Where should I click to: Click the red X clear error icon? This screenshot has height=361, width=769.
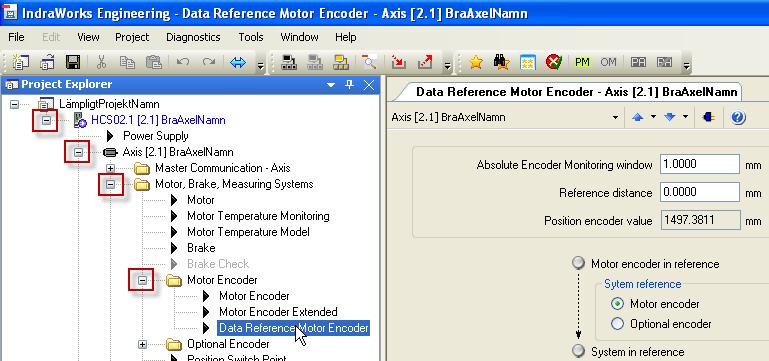[554, 62]
